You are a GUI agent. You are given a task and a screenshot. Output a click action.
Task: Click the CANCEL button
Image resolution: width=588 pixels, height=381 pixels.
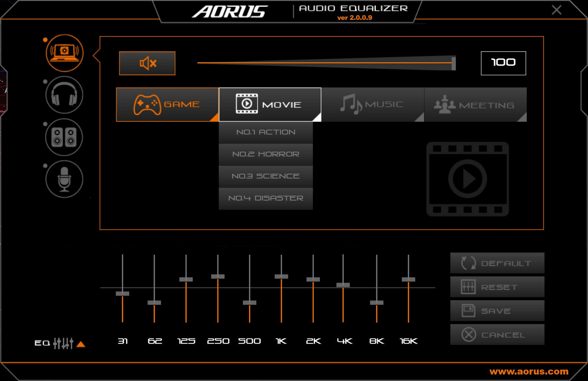pyautogui.click(x=497, y=334)
